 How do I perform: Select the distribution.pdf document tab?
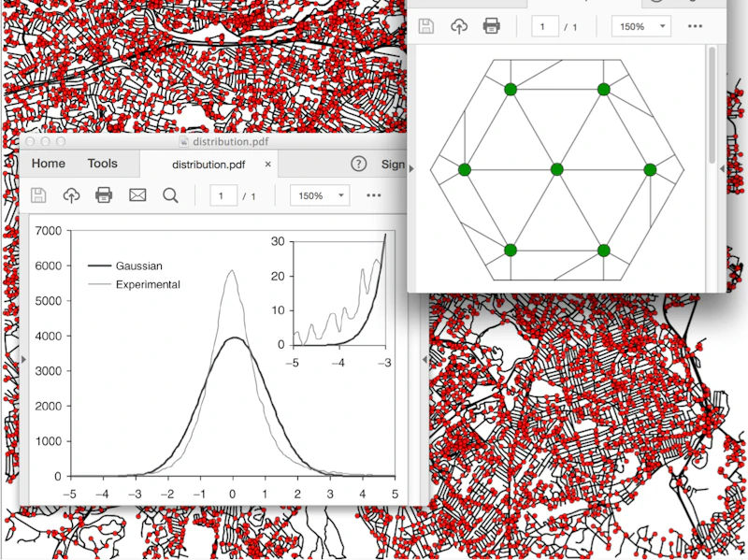(209, 165)
